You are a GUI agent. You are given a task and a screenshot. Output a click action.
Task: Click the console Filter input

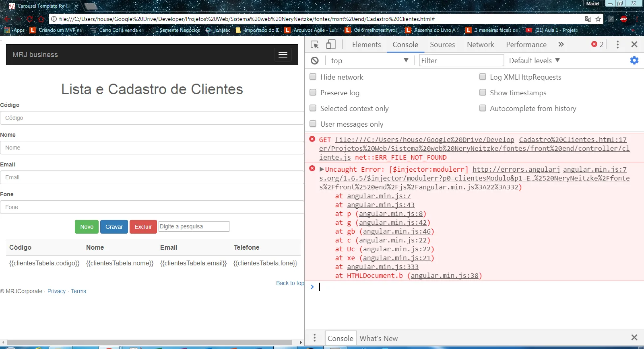[x=461, y=60]
